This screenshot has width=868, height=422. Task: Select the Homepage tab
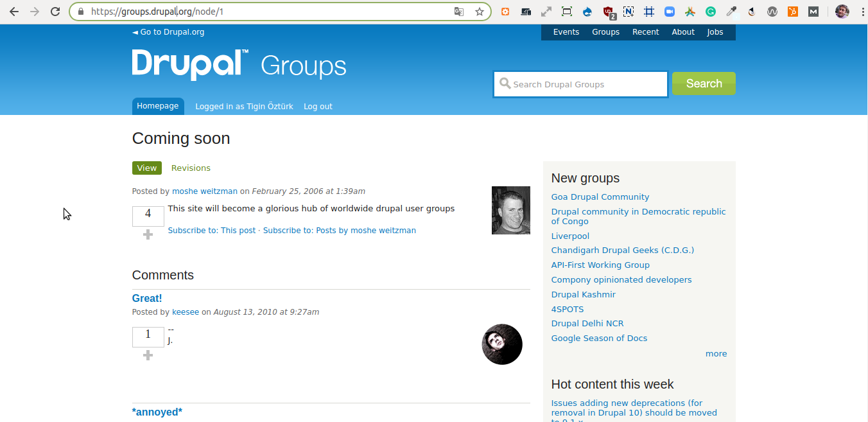pos(158,106)
